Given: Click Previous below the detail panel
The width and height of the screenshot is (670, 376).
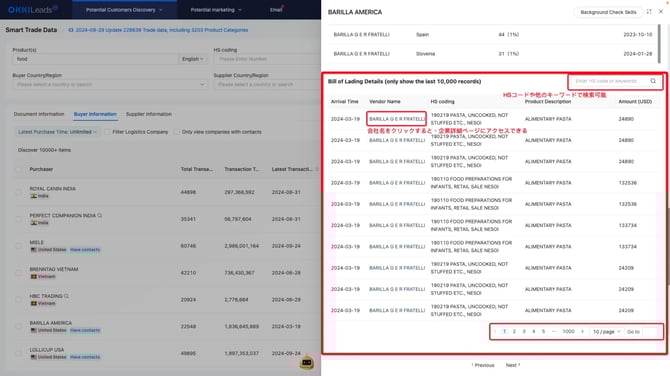Looking at the screenshot, I should [x=483, y=365].
